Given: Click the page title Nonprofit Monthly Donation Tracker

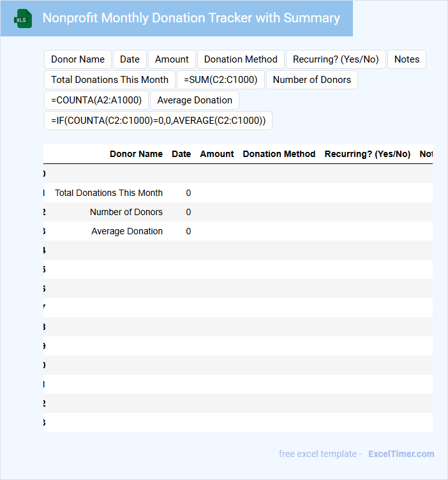Looking at the screenshot, I should tap(191, 18).
